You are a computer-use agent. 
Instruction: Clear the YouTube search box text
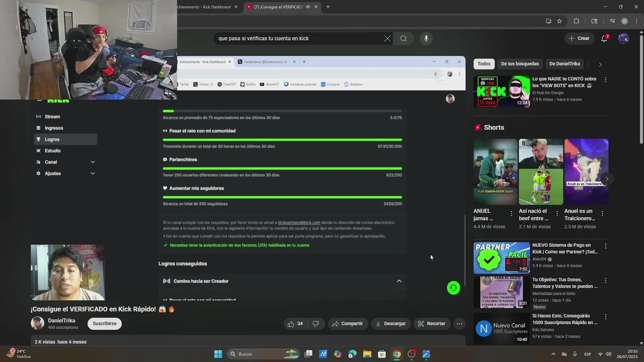click(x=387, y=39)
